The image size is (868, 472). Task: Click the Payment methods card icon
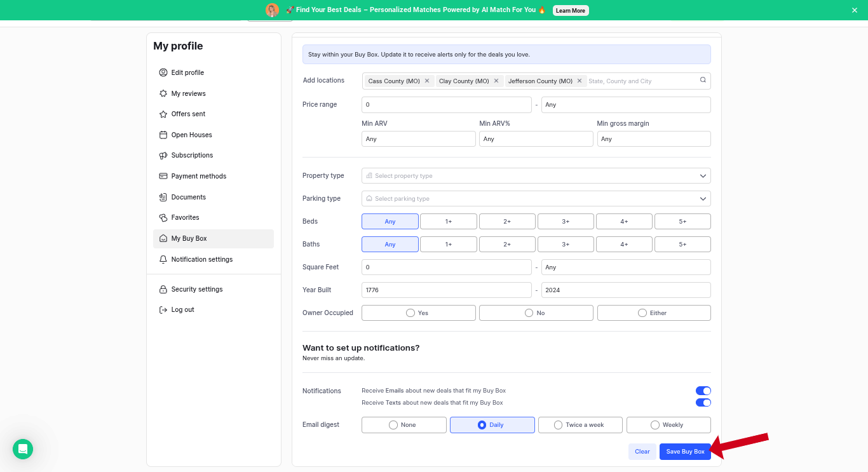pos(163,176)
